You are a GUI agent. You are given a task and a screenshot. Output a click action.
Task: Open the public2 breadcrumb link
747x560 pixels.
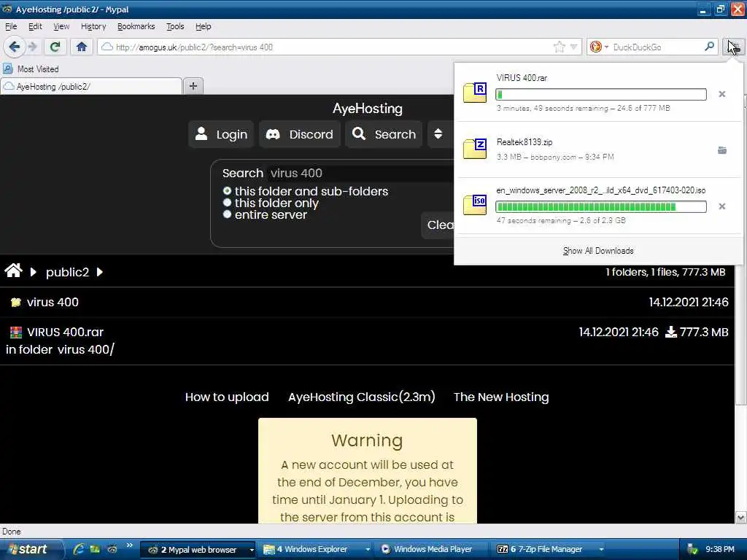(67, 272)
